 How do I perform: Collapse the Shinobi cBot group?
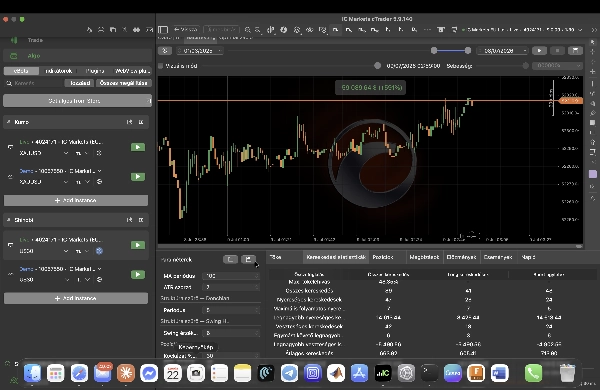[x=8, y=220]
